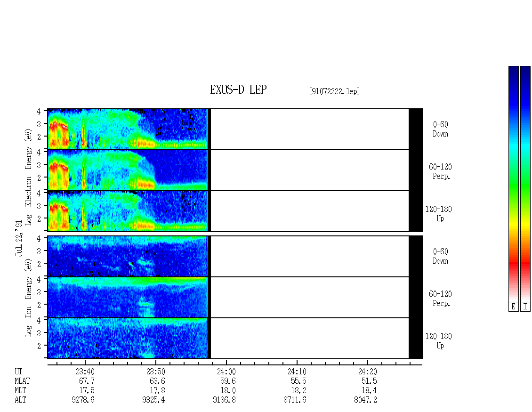Screen dimensions: 532x412
Task: Click the 23:50 UT time label
Action: click(156, 372)
